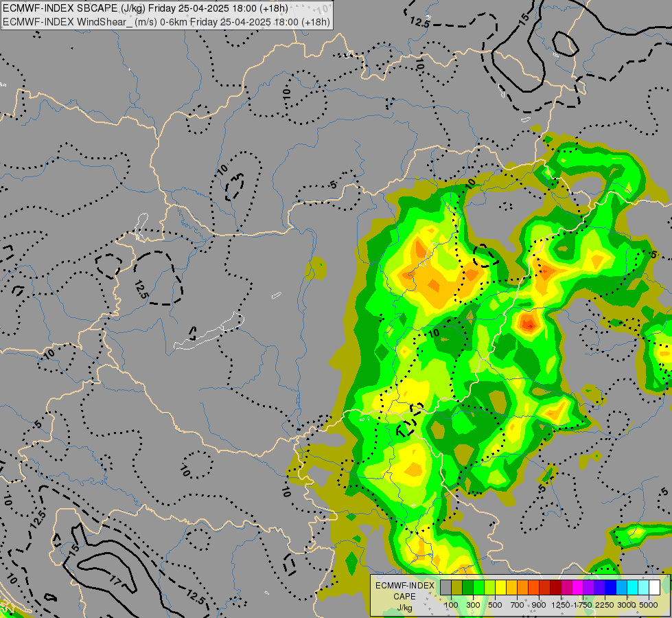
Task: Select the white swatch in CAPE legend
Action: click(x=654, y=588)
